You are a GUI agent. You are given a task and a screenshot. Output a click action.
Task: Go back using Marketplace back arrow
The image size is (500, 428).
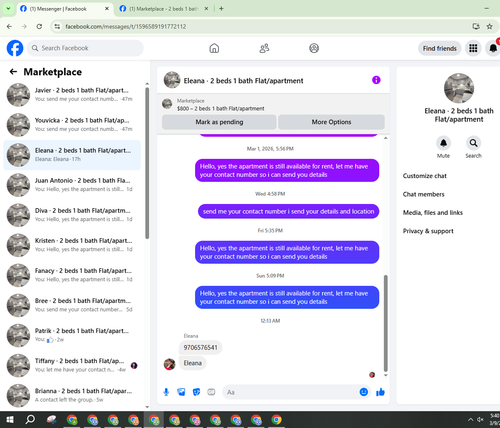[13, 72]
